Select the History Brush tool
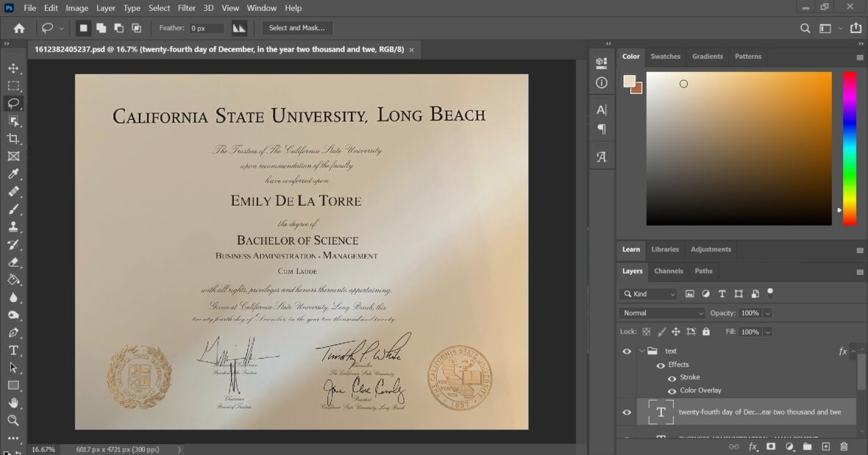Screen dimensions: 868x455 (x=13, y=244)
